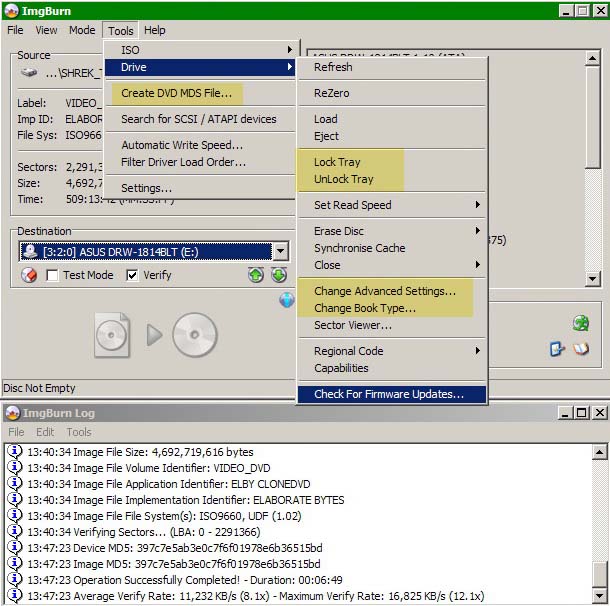
Task: Click the large disc write button icon
Action: pos(195,335)
